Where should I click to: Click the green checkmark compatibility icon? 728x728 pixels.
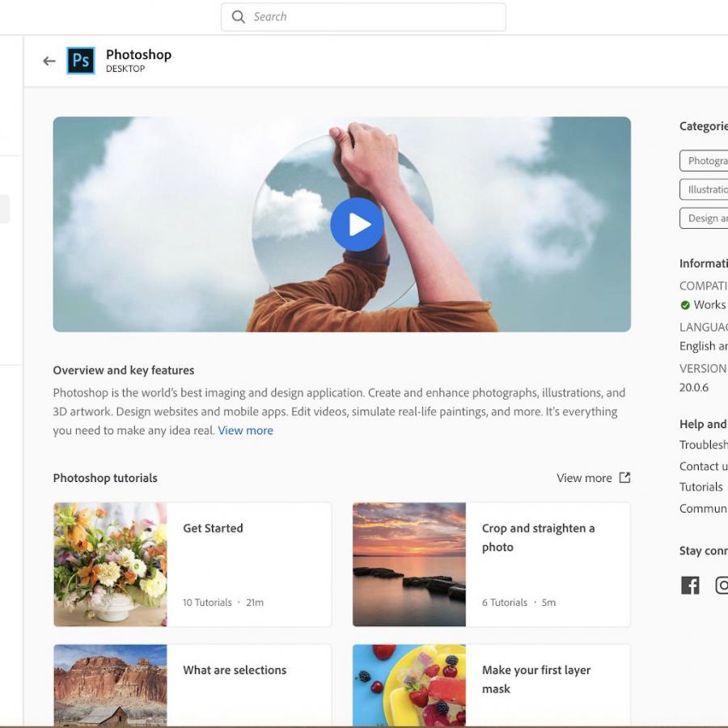point(687,305)
